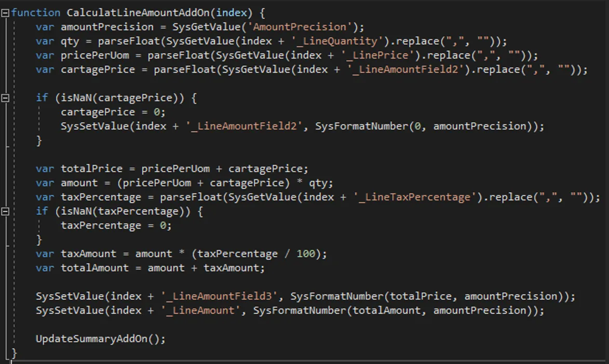Click the number 100 in taxAmount calculation
Image resolution: width=609 pixels, height=364 pixels.
[306, 254]
